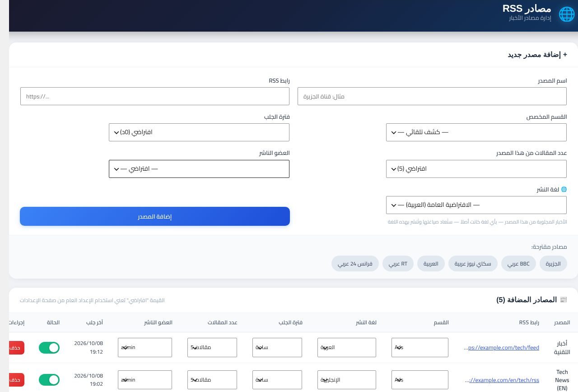578x392 pixels.
Task: Click the 2026/10/08 19:02 timestamp
Action: click(x=89, y=380)
